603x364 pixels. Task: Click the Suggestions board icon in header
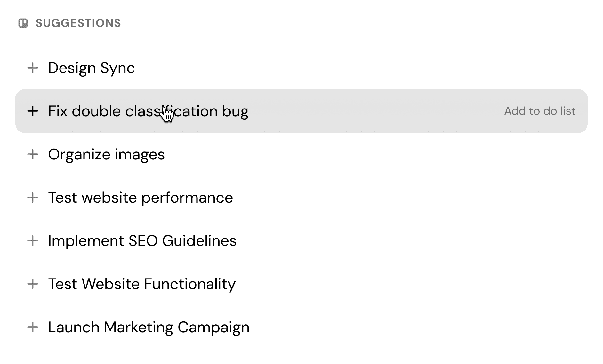click(x=23, y=23)
